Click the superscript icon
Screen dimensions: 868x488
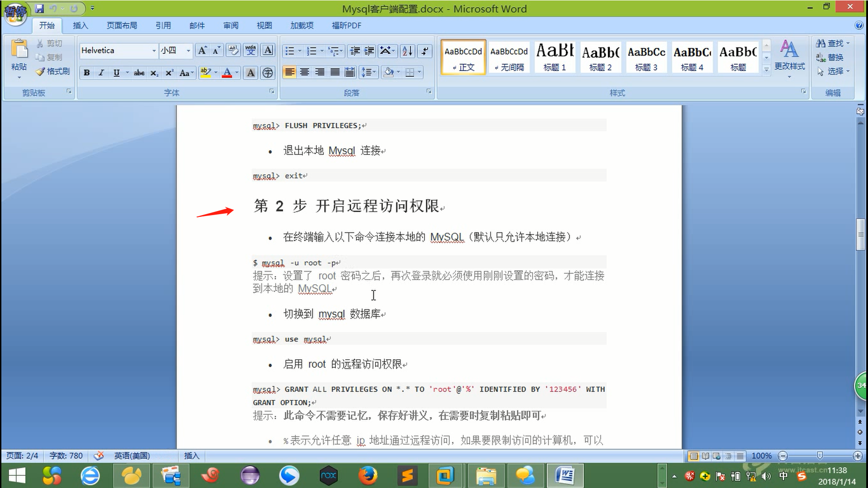[x=169, y=73]
